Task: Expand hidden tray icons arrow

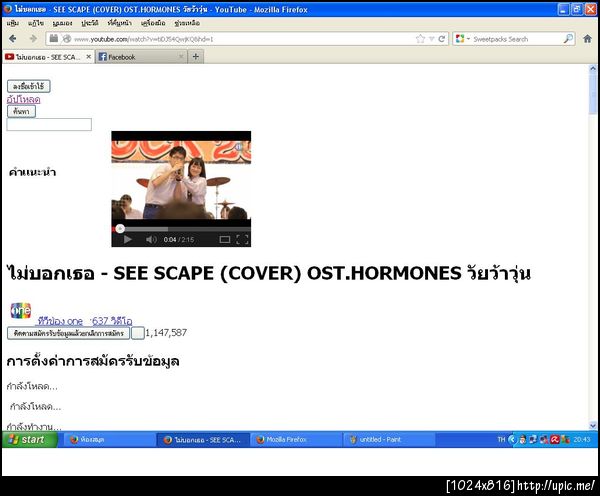Action: point(513,440)
